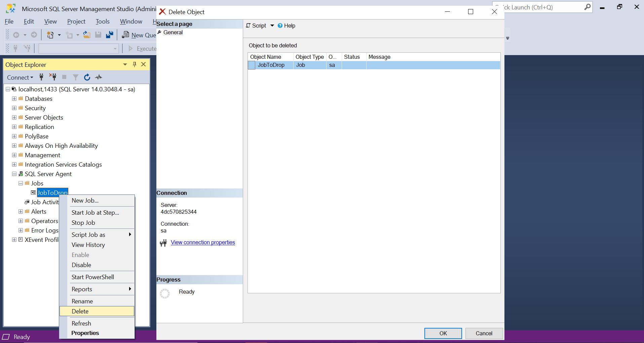Image resolution: width=644 pixels, height=343 pixels.
Task: Expand the SQL Server Agent node
Action: pyautogui.click(x=14, y=174)
